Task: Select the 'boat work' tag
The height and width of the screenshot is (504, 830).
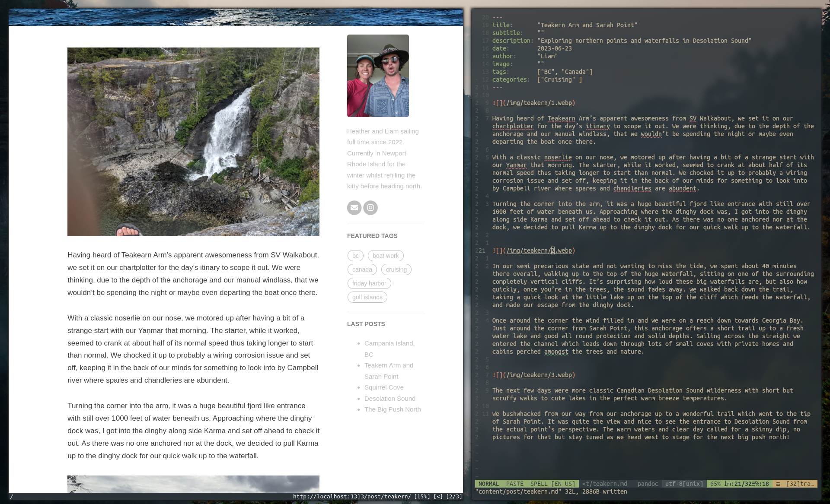Action: coord(386,256)
